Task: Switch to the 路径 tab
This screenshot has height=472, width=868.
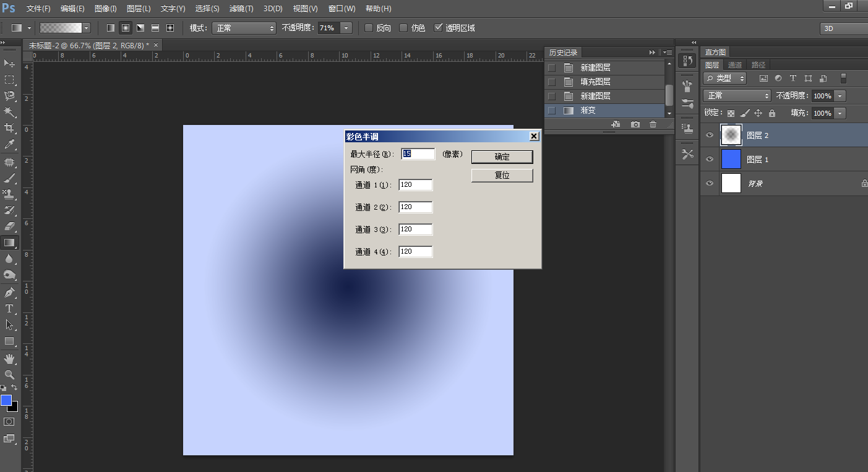Action: coord(758,64)
